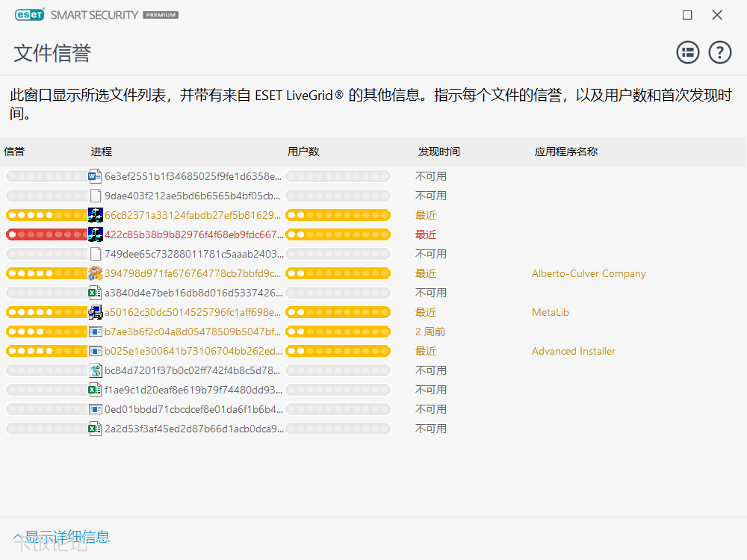Viewport: 747px width, 560px height.
Task: Click the computer icon beside a50162c30dc5
Action: (95, 312)
